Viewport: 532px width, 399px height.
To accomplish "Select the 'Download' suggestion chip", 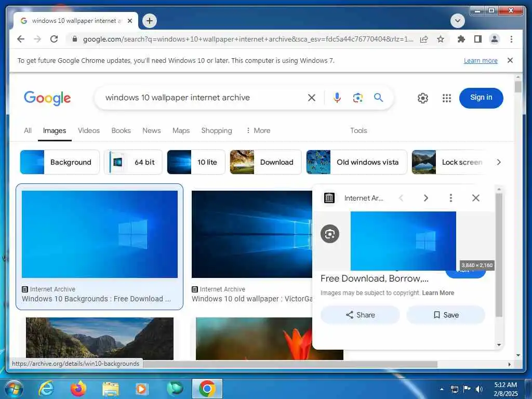I will (x=265, y=162).
